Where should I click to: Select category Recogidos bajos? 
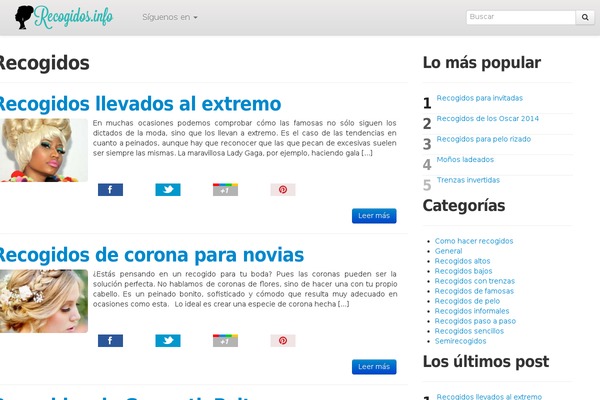coord(463,271)
